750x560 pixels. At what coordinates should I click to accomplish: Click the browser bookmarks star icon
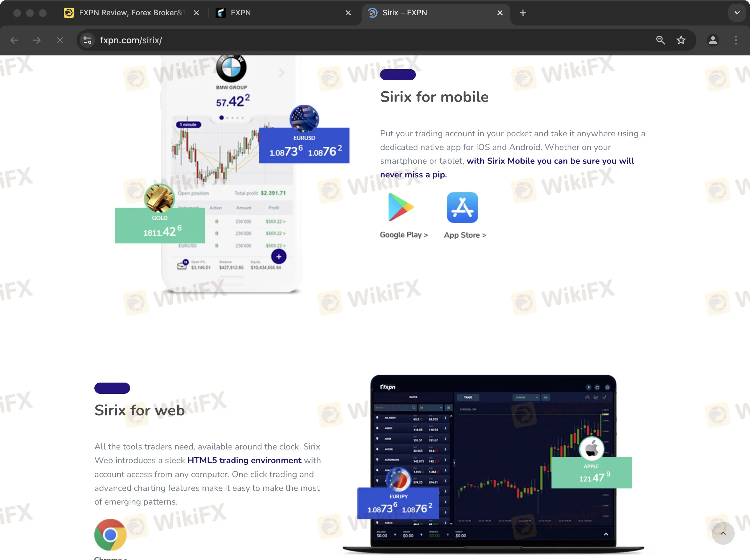point(680,40)
